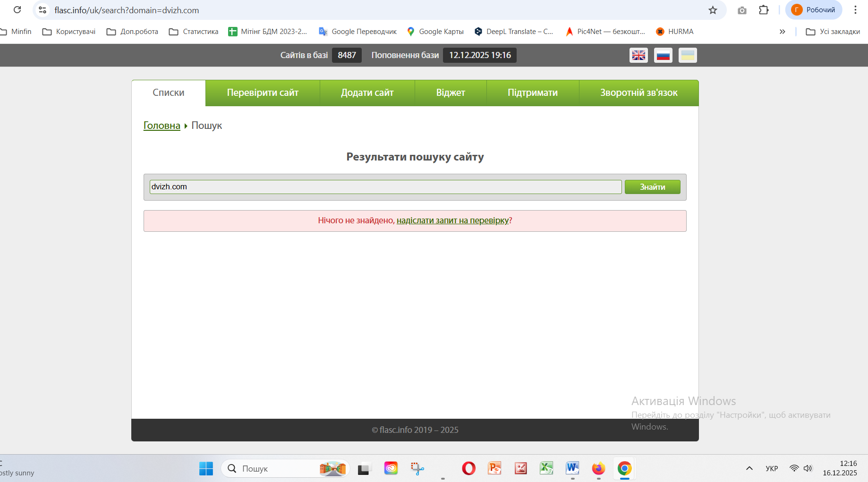Viewport: 868px width, 482px height.
Task: Open the Додати сайт tab
Action: pos(367,93)
